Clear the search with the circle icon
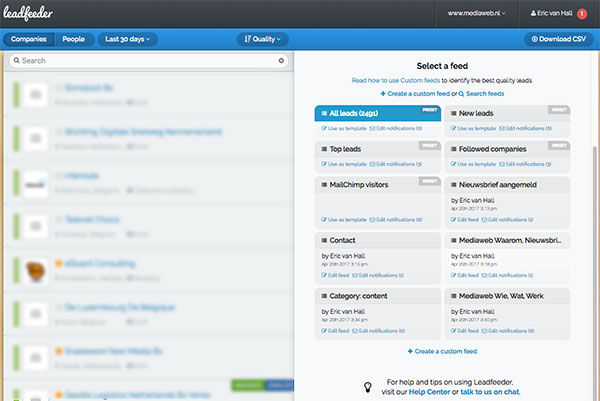The width and height of the screenshot is (600, 401). [281, 60]
